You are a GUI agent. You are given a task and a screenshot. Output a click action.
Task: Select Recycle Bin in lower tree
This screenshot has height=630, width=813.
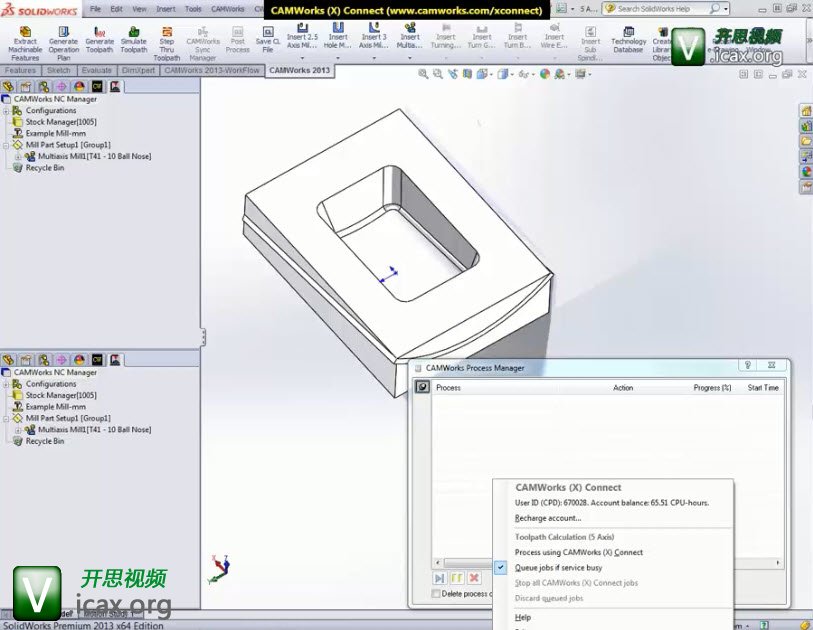click(45, 441)
